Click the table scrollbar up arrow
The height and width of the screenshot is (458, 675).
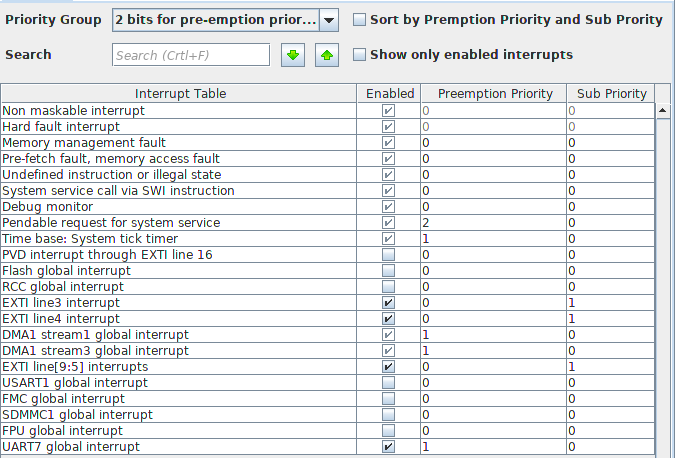(663, 111)
